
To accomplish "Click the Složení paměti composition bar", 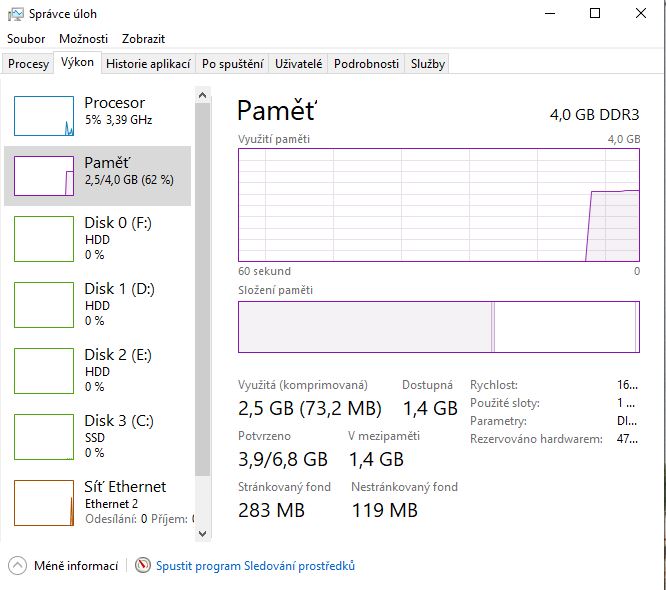I will [x=438, y=327].
